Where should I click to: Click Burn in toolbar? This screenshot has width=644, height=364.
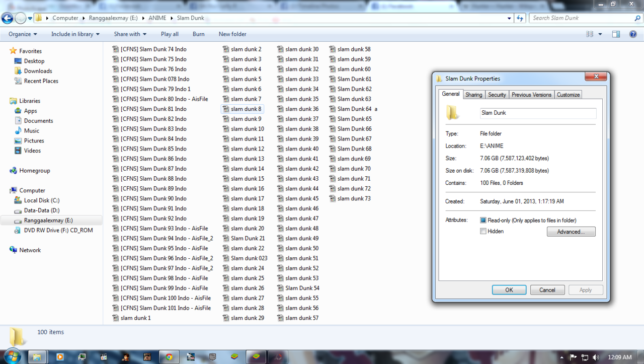point(198,34)
